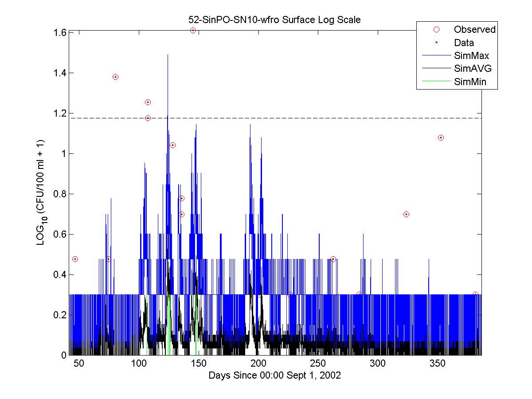Click the dashed horizontal threshold line

310,118
